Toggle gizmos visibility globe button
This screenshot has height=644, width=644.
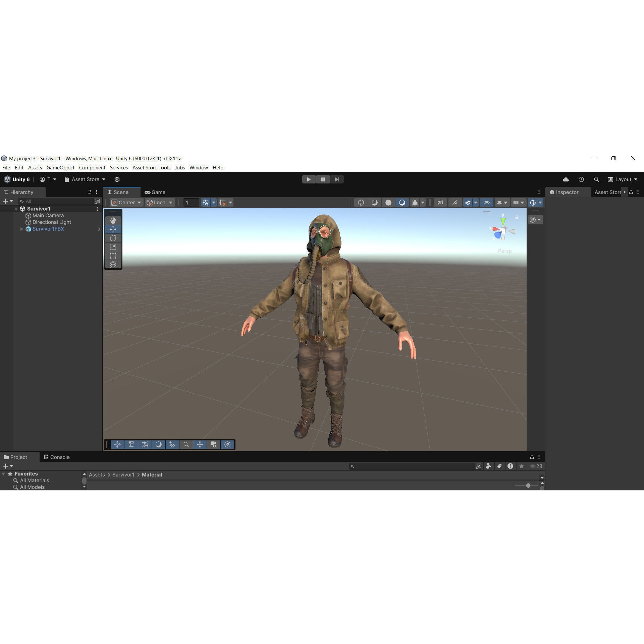[x=533, y=203]
